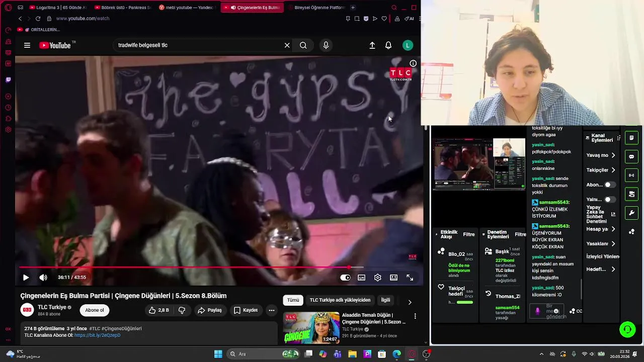The image size is (644, 362).
Task: Open Etkinlik Akışı Filtre
Action: point(469,234)
